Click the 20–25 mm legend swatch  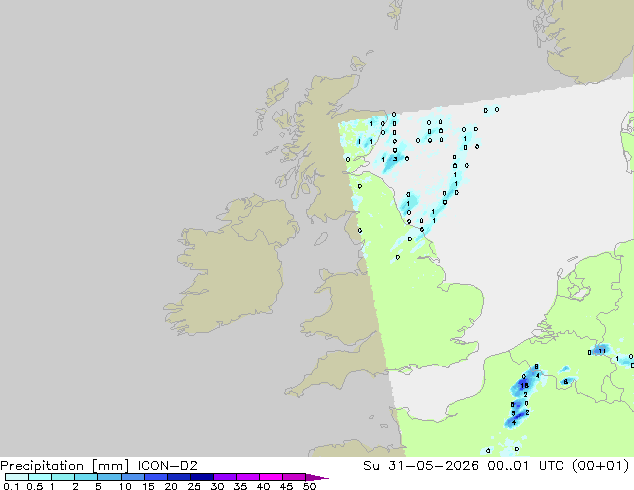pyautogui.click(x=179, y=477)
